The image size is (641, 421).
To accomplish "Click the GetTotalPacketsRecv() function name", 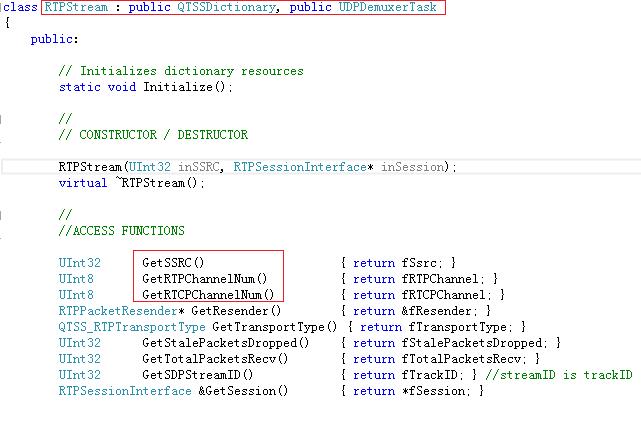I will pos(215,359).
